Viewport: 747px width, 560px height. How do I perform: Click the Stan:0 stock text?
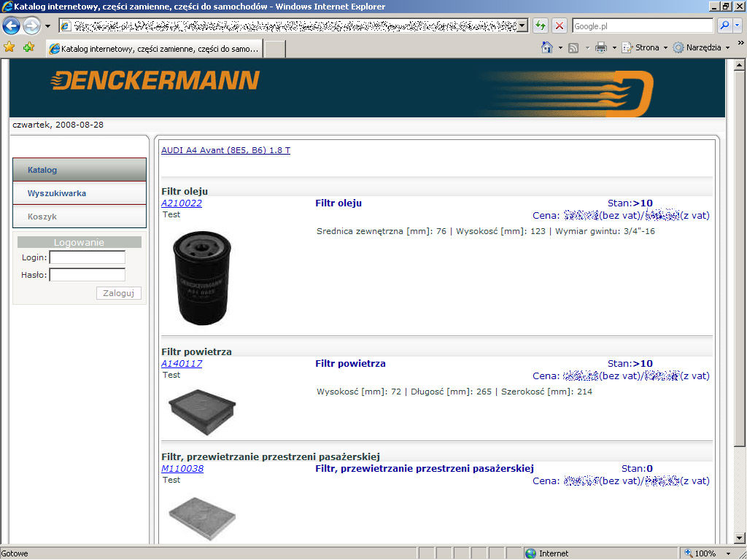pos(637,469)
